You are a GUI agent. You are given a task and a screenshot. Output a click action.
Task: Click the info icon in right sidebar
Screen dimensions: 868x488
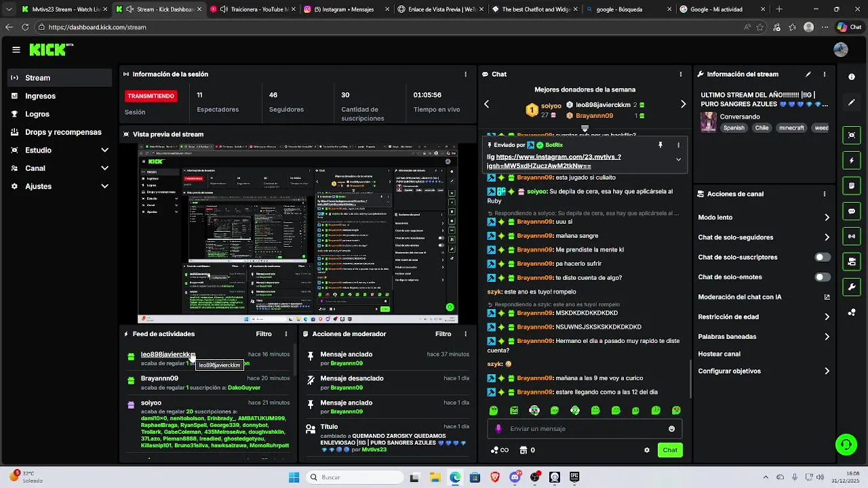point(852,77)
